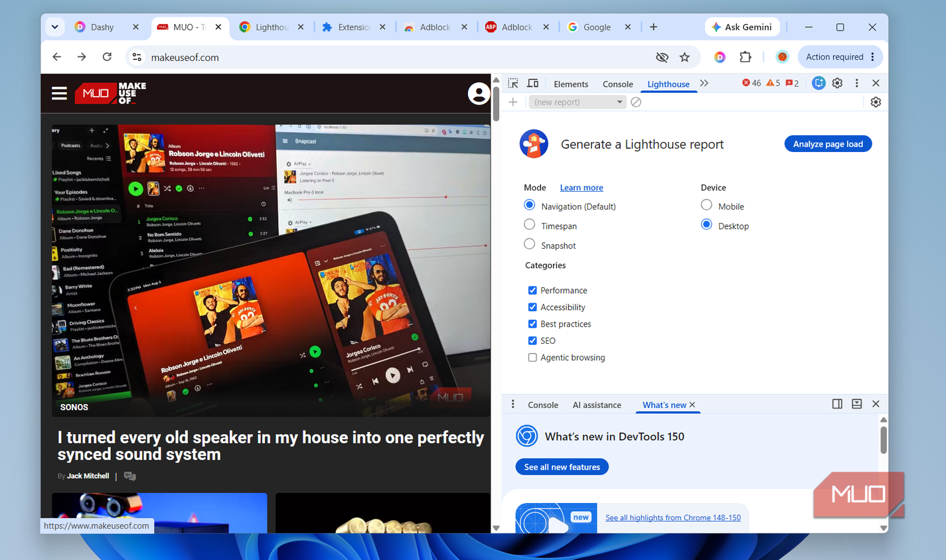Image resolution: width=946 pixels, height=560 pixels.
Task: Open the article comments icon
Action: (130, 476)
